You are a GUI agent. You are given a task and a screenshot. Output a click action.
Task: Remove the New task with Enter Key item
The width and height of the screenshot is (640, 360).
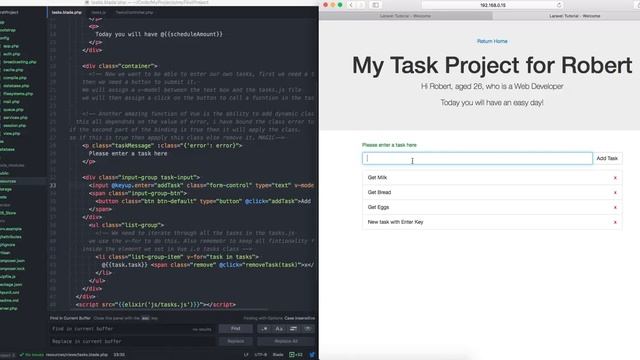pos(615,222)
